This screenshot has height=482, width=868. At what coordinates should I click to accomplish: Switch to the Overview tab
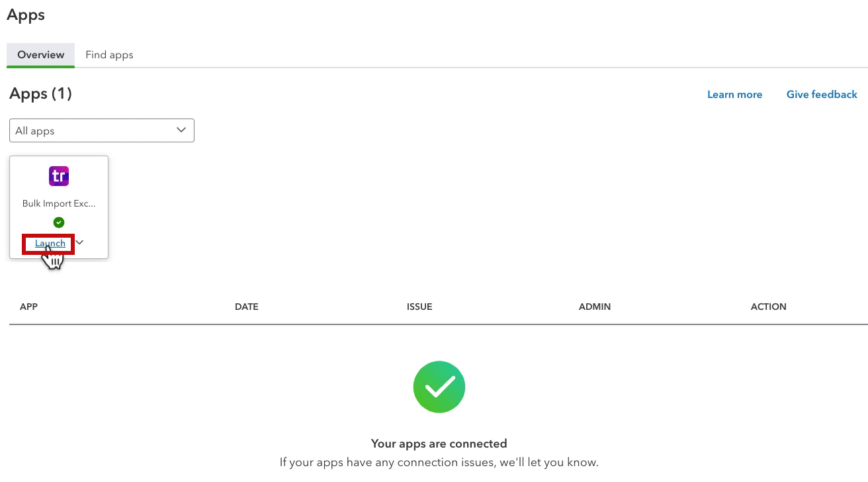pos(41,55)
